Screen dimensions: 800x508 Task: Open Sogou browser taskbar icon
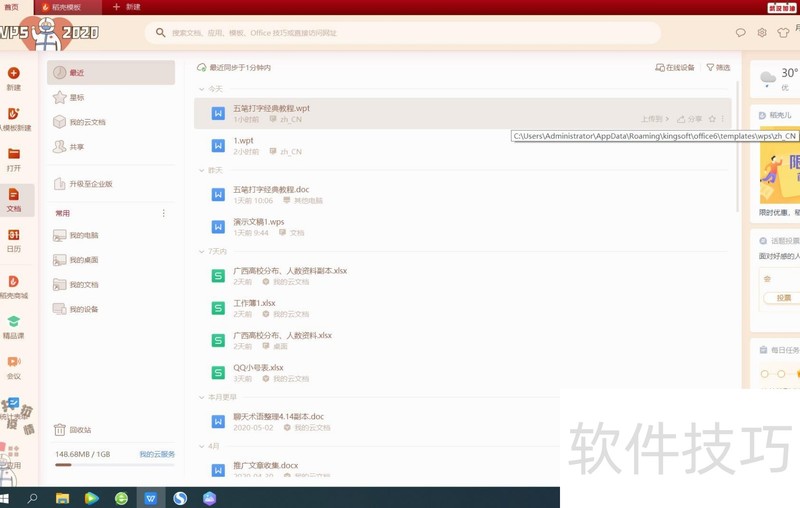click(180, 498)
